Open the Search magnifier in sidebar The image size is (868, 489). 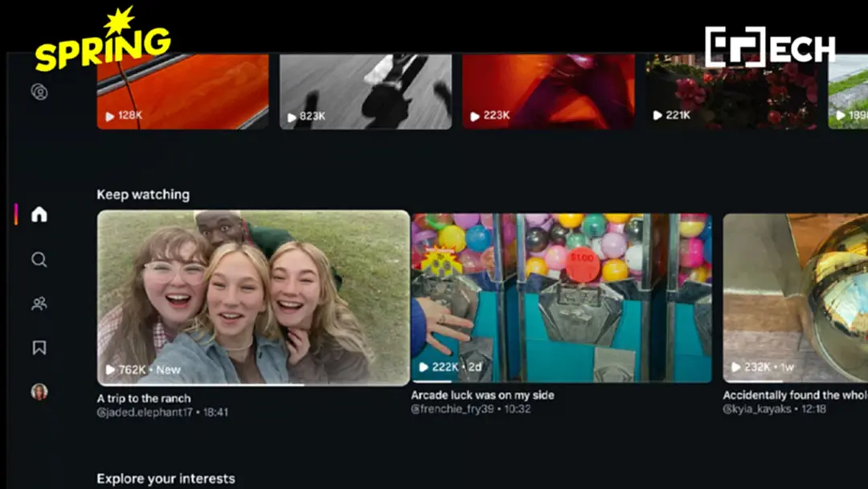point(39,259)
